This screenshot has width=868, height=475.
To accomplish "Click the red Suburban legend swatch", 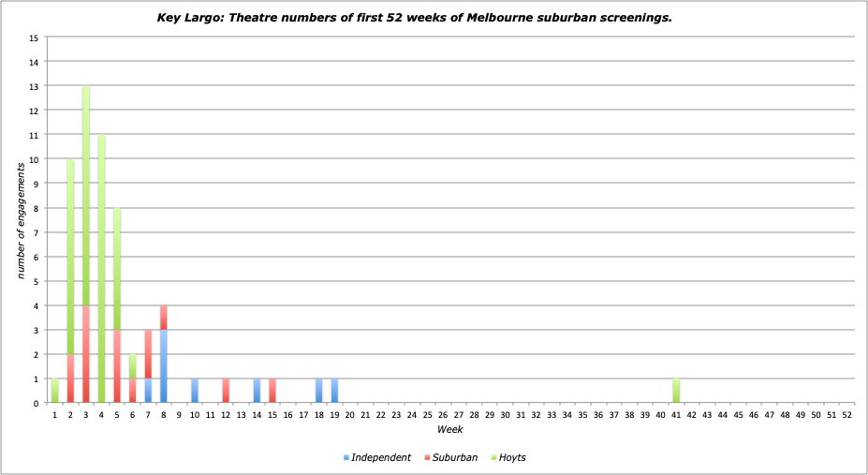I will pos(426,457).
